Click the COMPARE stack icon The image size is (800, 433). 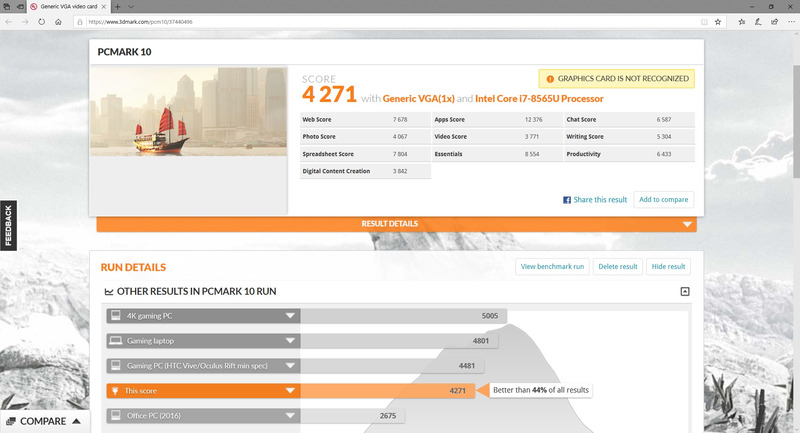(11, 422)
